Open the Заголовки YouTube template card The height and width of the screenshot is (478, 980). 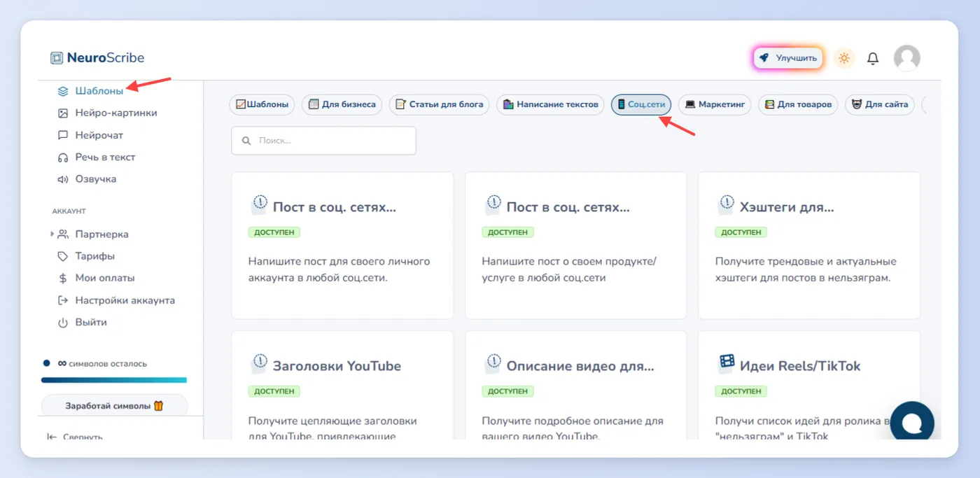pyautogui.click(x=342, y=385)
